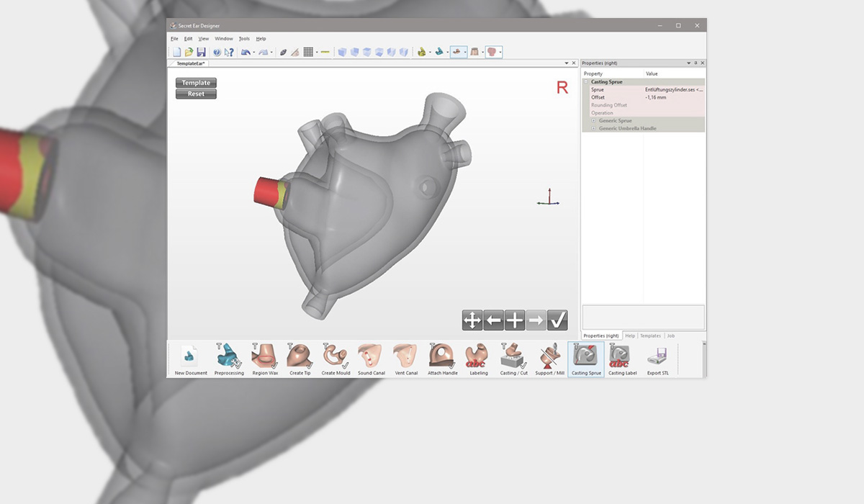Select the TemplateEar document tab
Viewport: 864px width, 504px height.
pyautogui.click(x=191, y=63)
